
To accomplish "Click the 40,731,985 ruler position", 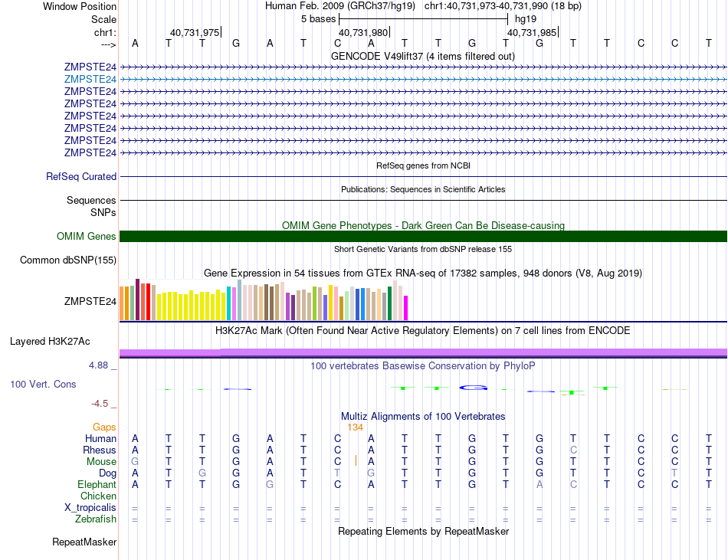I will (x=532, y=32).
